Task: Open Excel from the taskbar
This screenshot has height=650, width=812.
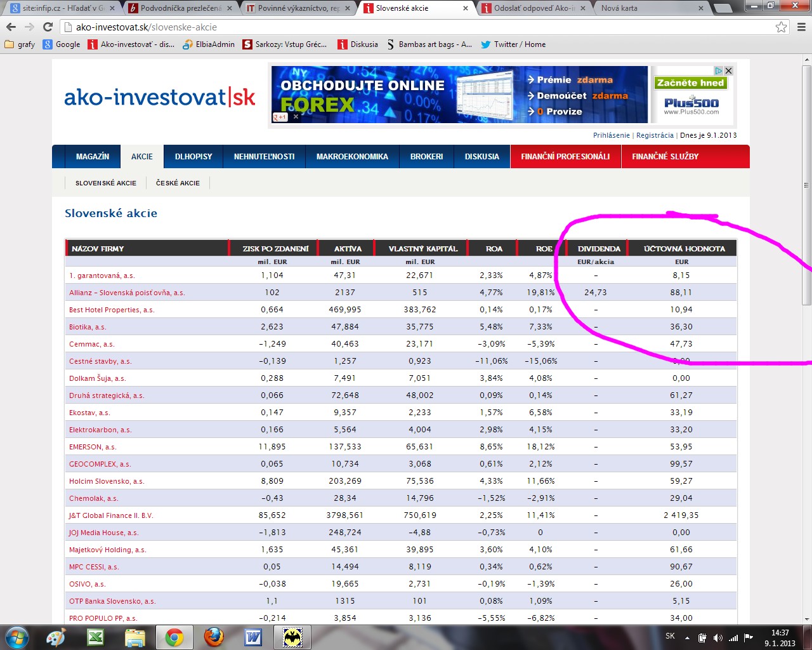Action: pos(96,637)
